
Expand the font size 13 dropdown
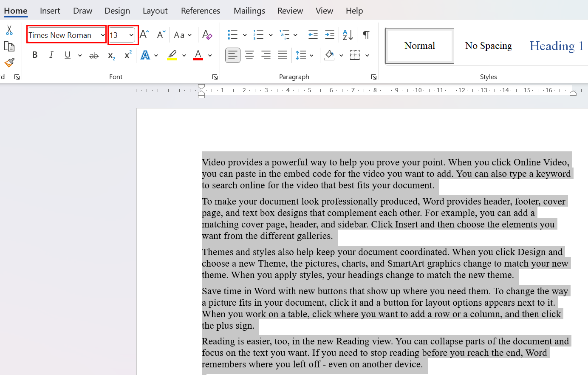click(x=131, y=35)
